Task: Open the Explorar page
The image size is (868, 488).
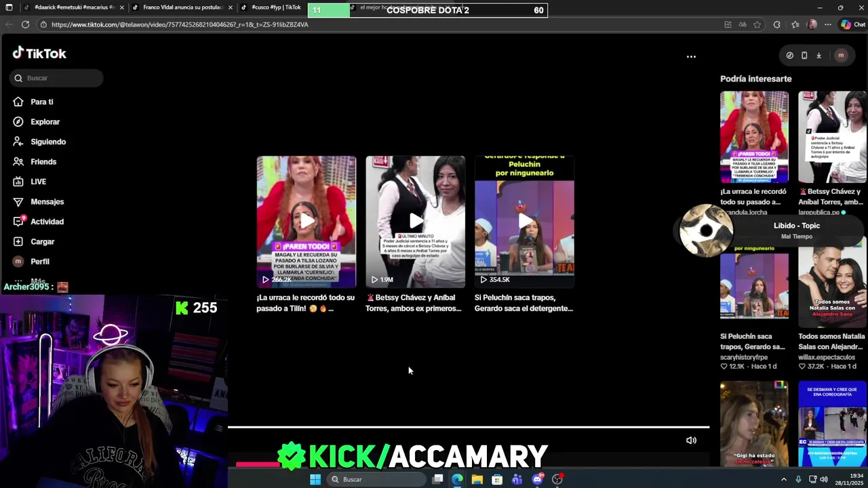Action: pos(45,122)
